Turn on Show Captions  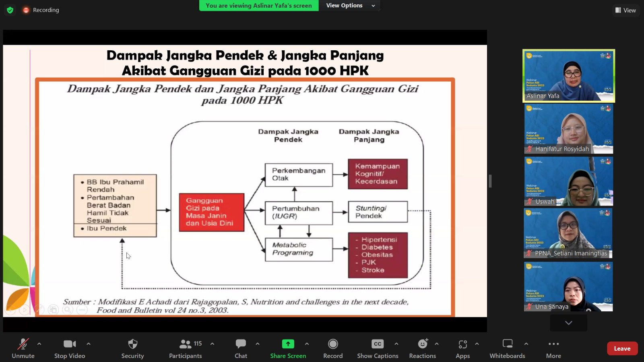tap(378, 348)
